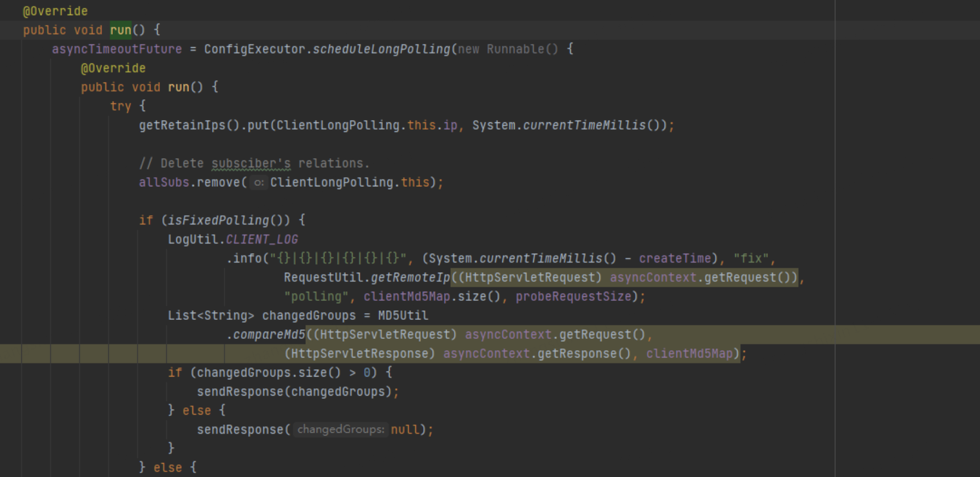This screenshot has width=980, height=477.
Task: Click getRetainIps() method call
Action: click(190, 125)
